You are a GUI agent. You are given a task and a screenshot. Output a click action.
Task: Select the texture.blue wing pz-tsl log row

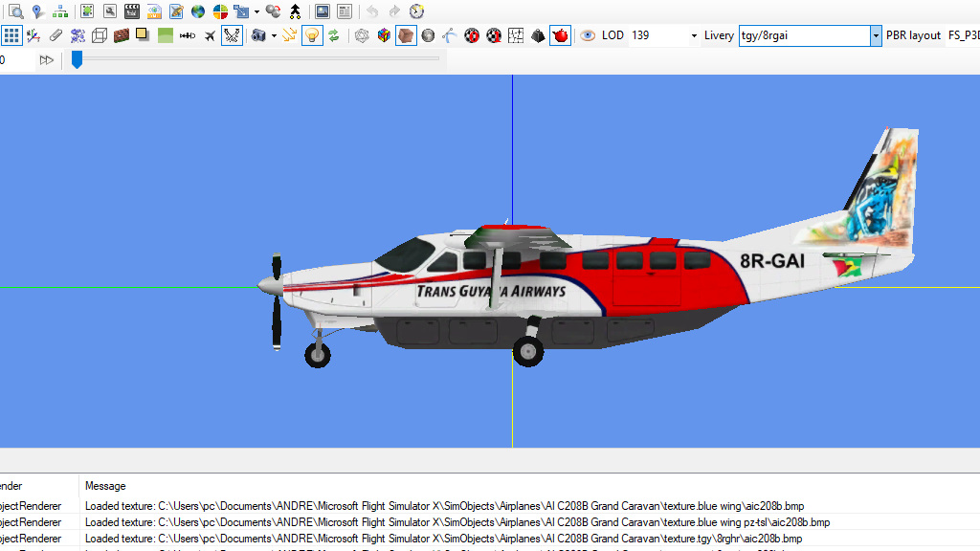point(490,522)
